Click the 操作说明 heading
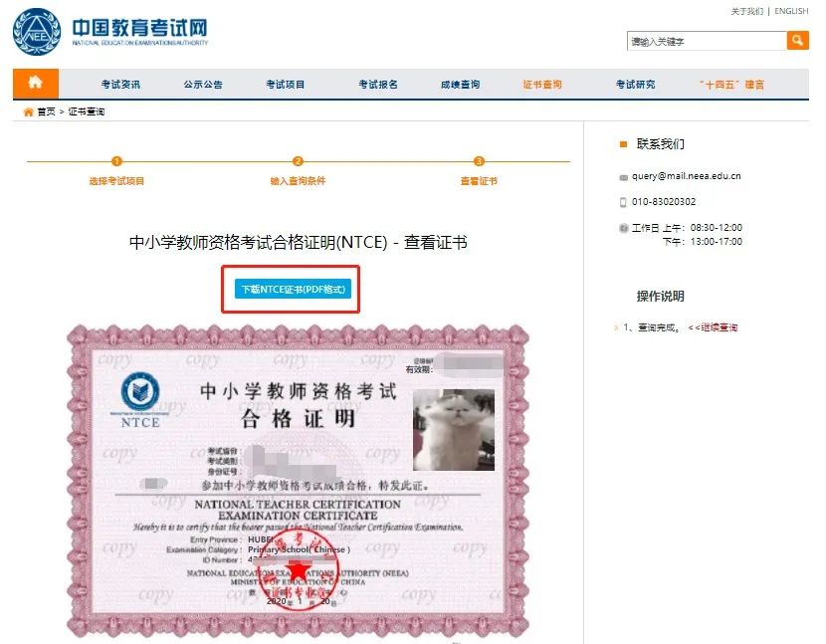Screen dimensions: 826x644 (660, 297)
